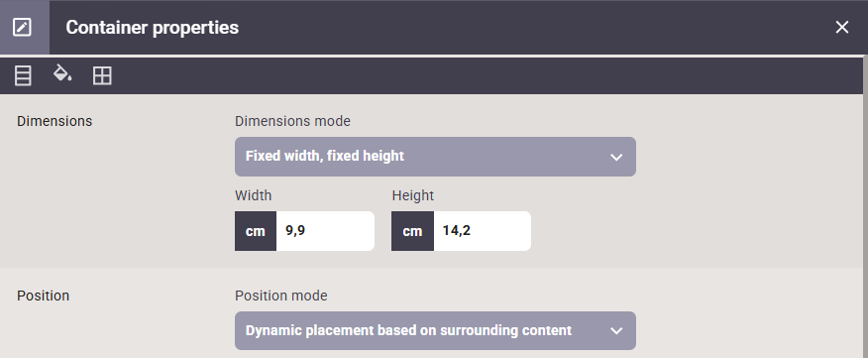Screen dimensions: 868x358
Task: Click the Width field label
Action: coord(253,195)
